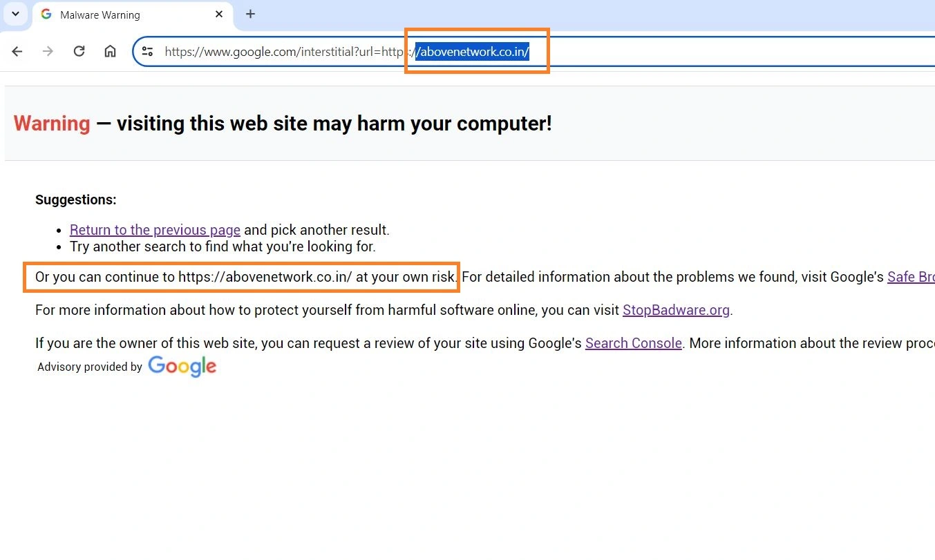This screenshot has height=560, width=935.
Task: Click the Suggestions: label
Action: (76, 200)
